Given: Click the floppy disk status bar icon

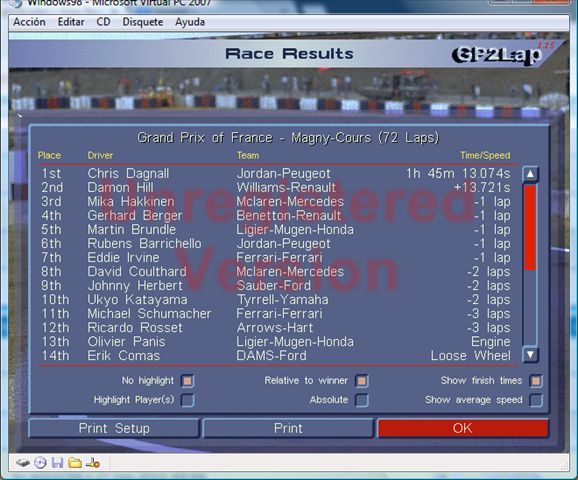Looking at the screenshot, I should [x=57, y=463].
